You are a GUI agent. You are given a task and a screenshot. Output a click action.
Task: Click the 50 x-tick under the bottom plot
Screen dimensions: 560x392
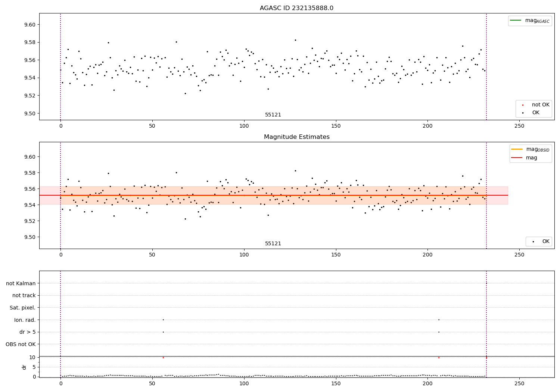[x=152, y=383]
